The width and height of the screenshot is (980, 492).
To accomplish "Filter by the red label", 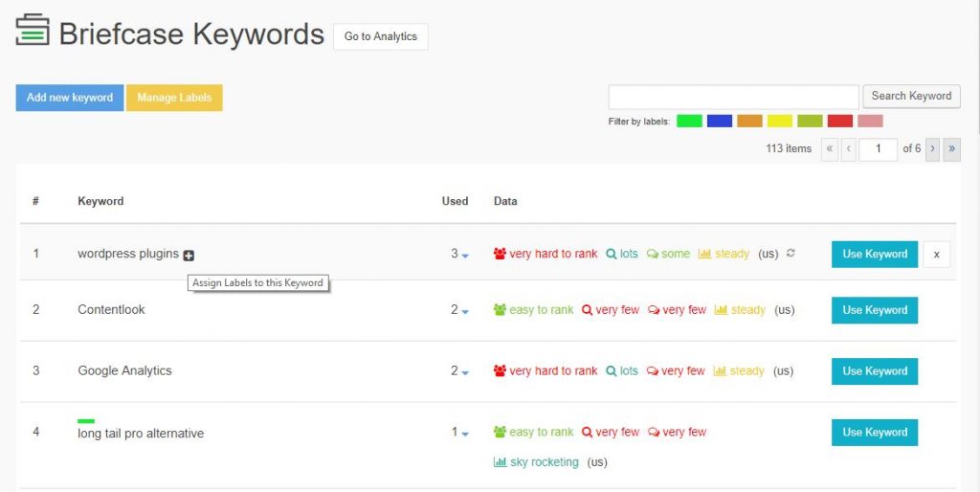I will [x=840, y=121].
